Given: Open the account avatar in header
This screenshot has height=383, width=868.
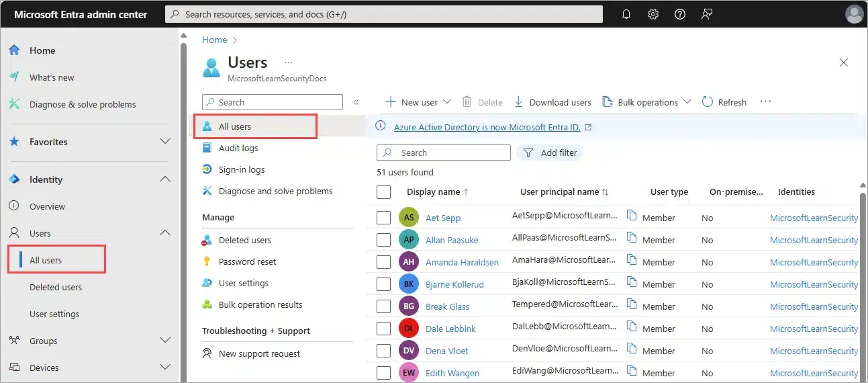Looking at the screenshot, I should [854, 14].
